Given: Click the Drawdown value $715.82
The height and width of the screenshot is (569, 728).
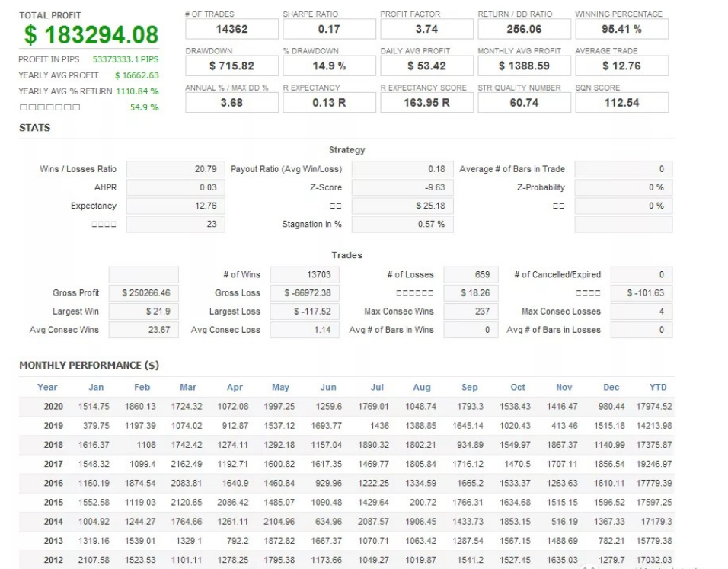Looking at the screenshot, I should click(231, 66).
